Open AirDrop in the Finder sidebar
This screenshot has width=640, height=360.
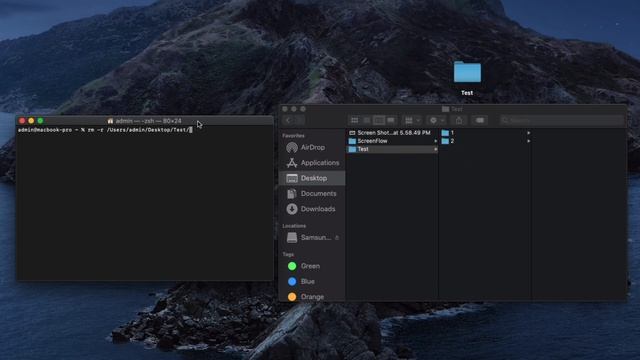coord(312,147)
